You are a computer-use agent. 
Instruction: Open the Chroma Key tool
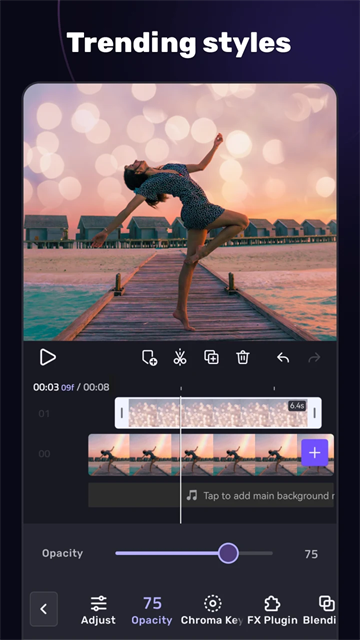(212, 610)
